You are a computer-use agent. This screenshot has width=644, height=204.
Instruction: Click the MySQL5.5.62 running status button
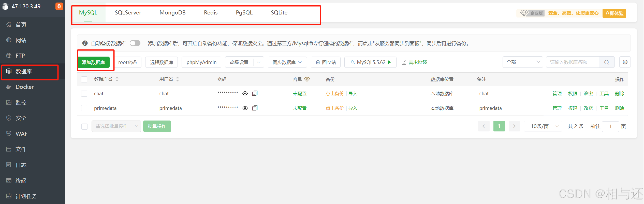(370, 62)
